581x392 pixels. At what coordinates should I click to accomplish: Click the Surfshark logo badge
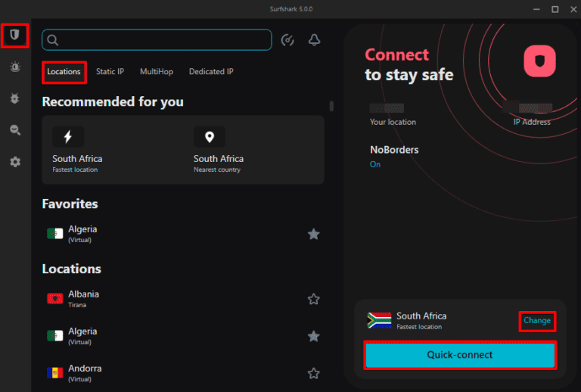pos(539,61)
